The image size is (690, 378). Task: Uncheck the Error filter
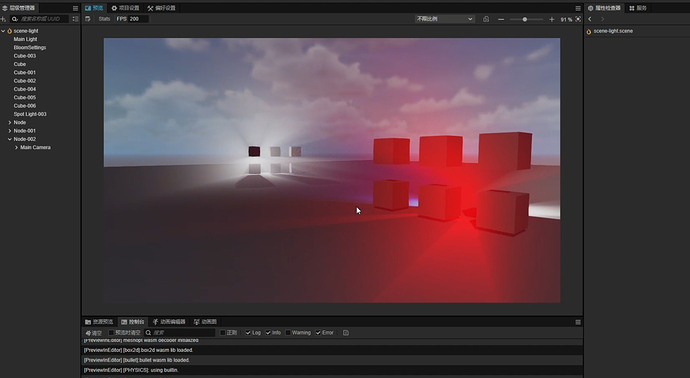318,333
